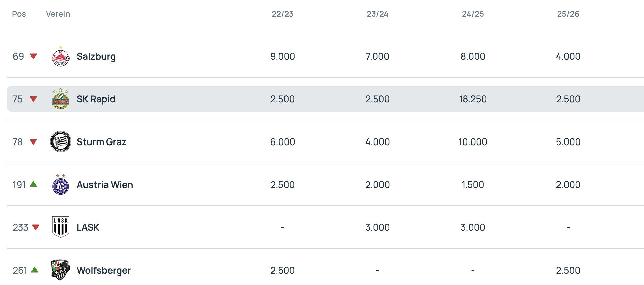Open the Sturm Graz club link
This screenshot has height=285, width=644.
(101, 142)
